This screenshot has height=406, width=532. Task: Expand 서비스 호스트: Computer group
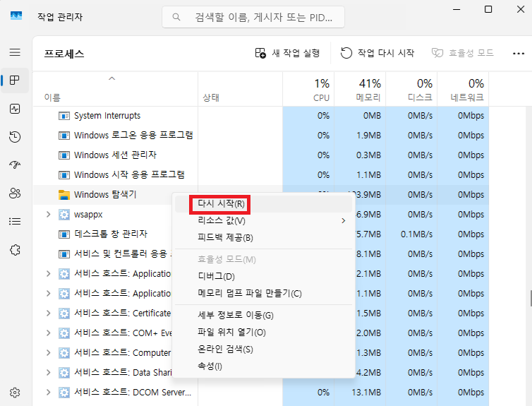tap(48, 353)
